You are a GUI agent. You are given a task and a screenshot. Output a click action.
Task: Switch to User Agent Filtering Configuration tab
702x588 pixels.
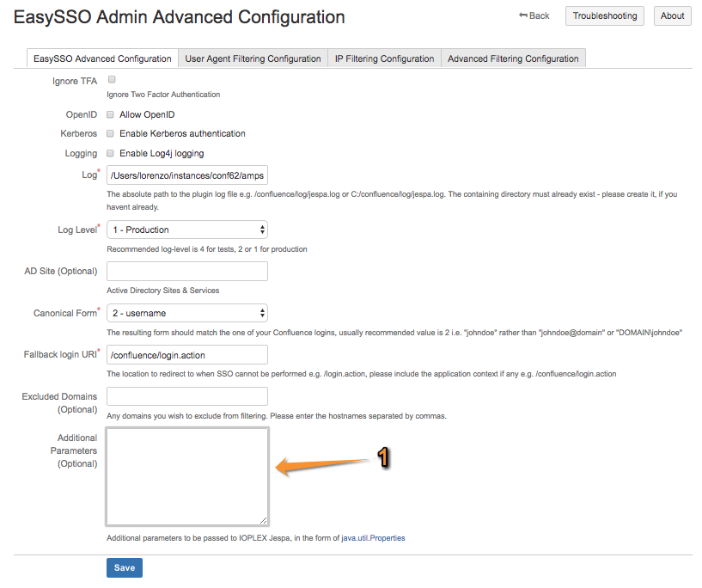point(252,58)
